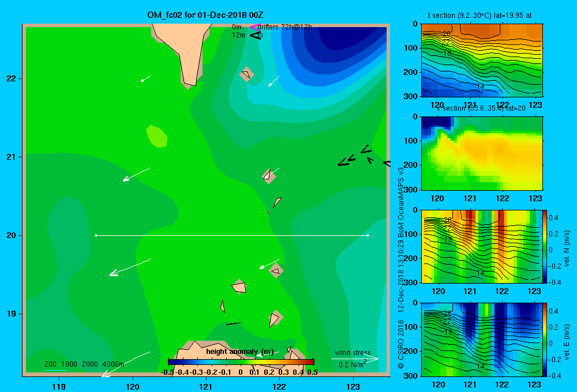
Task: Click the vertical CSIRO BoM OceanMAPS credit text
Action: click(401, 267)
